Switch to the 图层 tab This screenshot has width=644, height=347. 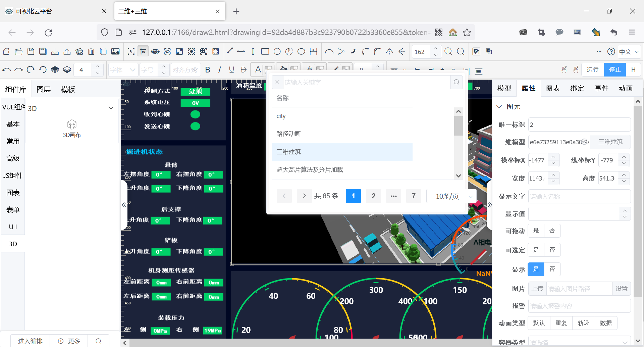click(44, 90)
